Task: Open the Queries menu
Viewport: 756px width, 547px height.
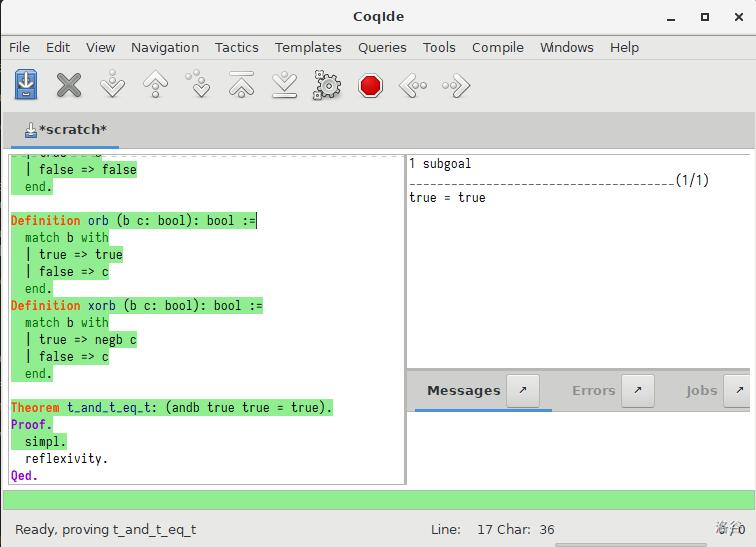Action: click(382, 47)
